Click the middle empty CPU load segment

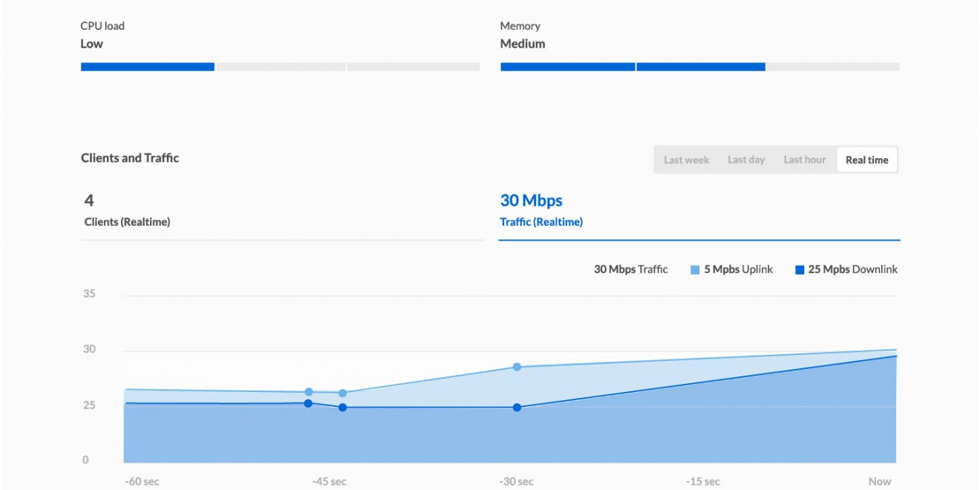pos(281,67)
